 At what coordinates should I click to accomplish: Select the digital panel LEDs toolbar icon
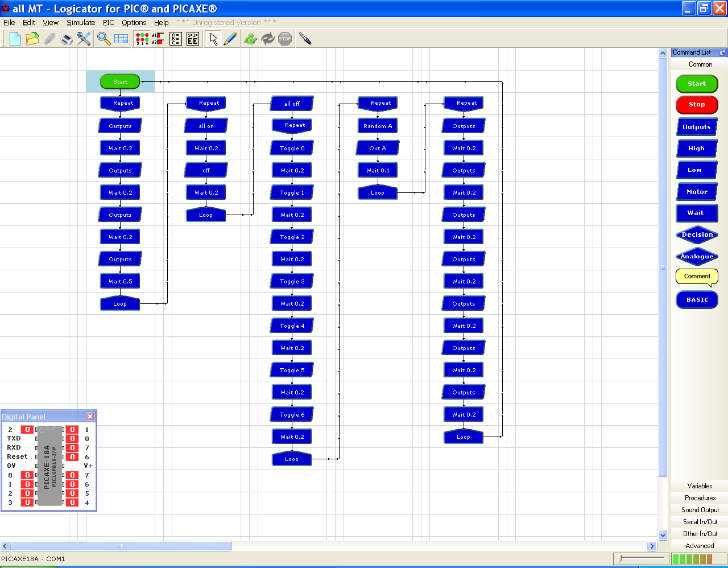click(141, 38)
